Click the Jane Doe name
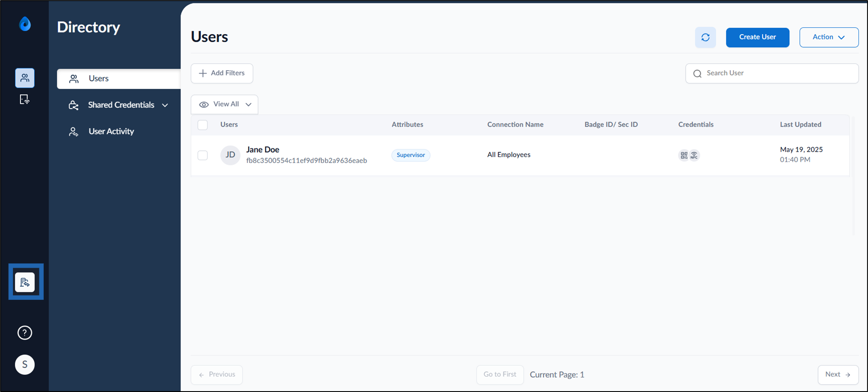Image resolution: width=868 pixels, height=392 pixels. point(263,149)
